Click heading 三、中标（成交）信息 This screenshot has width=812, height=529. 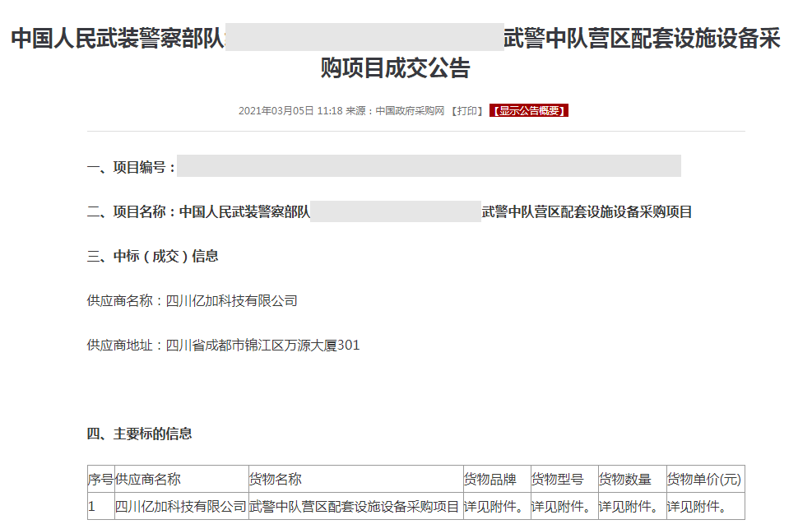[153, 256]
